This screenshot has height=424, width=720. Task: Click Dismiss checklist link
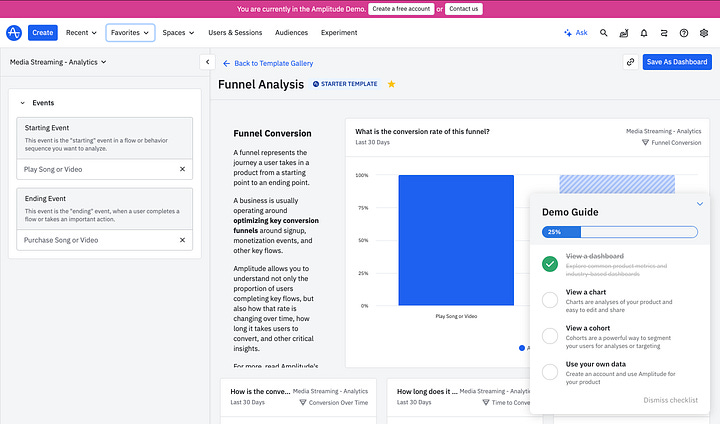(670, 400)
